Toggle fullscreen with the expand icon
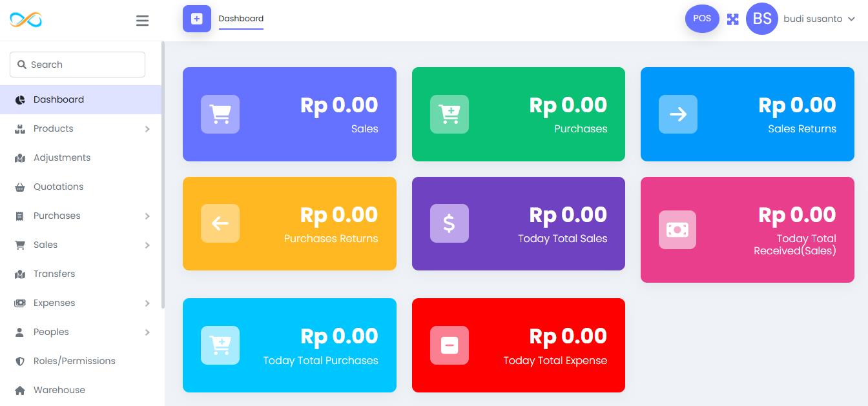 coord(732,19)
